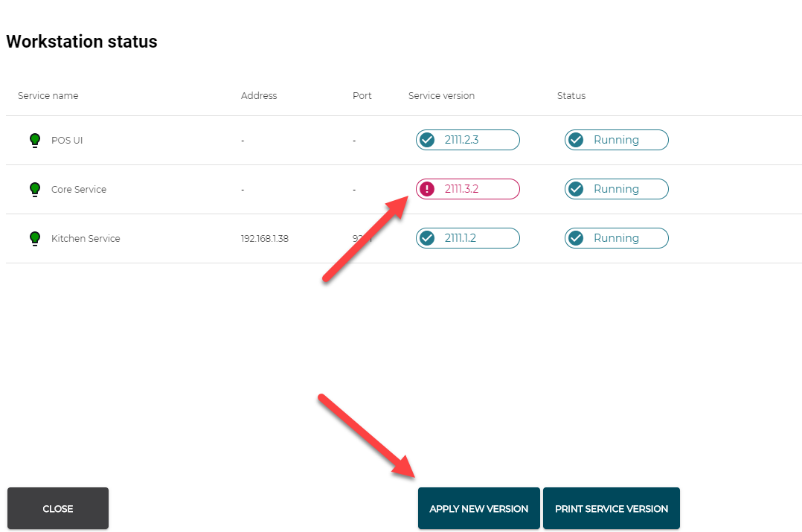Click the checkmark icon beside version 2111.2.3
Image resolution: width=802 pixels, height=532 pixels.
427,140
